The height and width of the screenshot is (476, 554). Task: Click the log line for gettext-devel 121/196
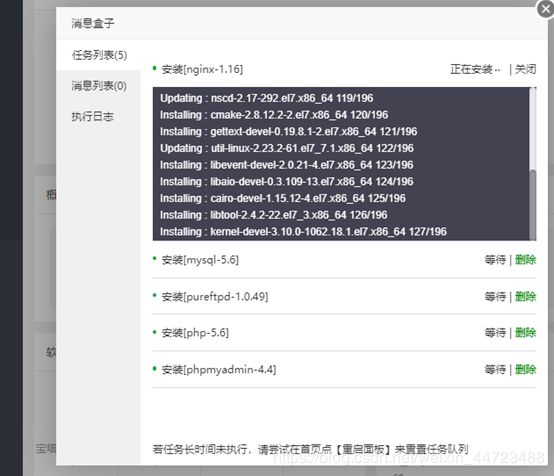click(x=288, y=131)
